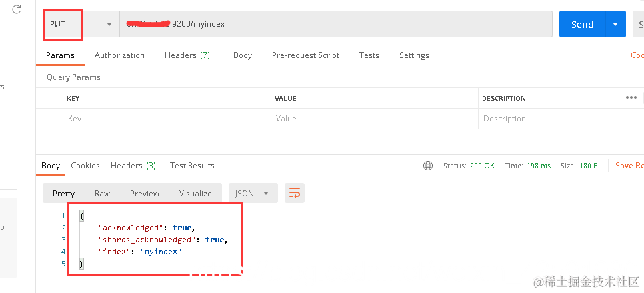This screenshot has width=644, height=293.
Task: Click the globe network information icon
Action: tap(428, 166)
